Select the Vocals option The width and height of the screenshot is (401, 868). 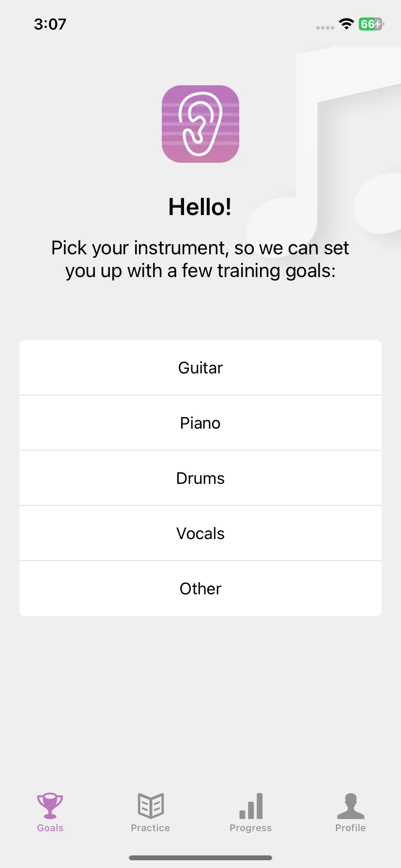(200, 533)
